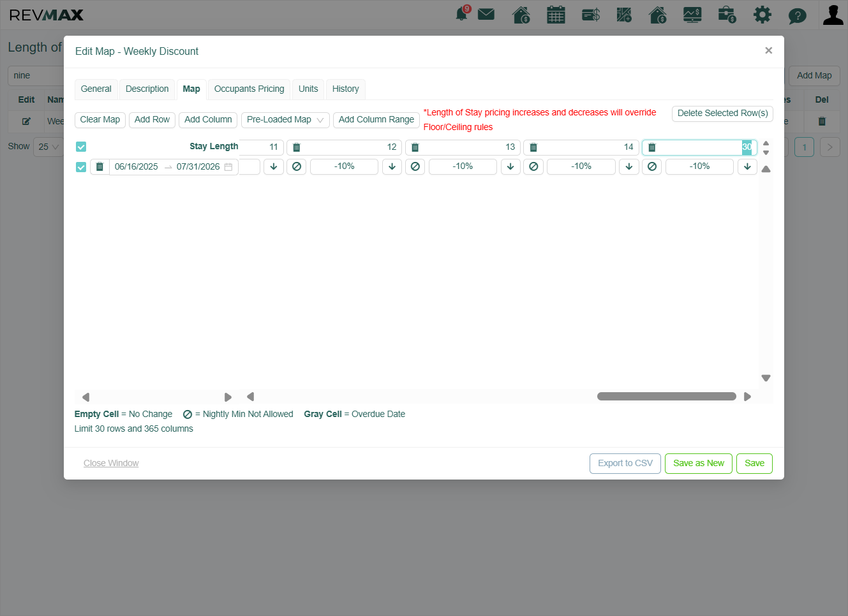Viewport: 848px width, 616px height.
Task: Click the Add Column button
Action: 208,120
